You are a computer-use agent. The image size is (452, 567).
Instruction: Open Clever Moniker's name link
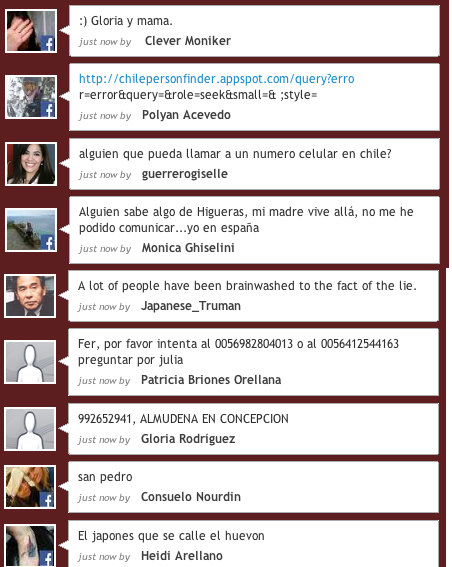[188, 41]
